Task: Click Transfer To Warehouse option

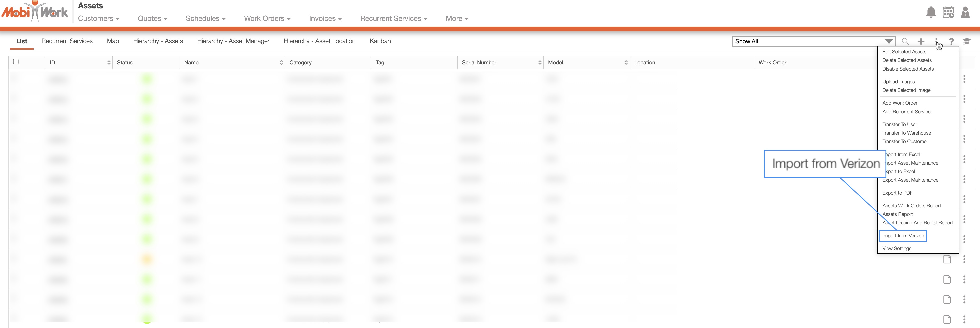Action: coord(906,133)
